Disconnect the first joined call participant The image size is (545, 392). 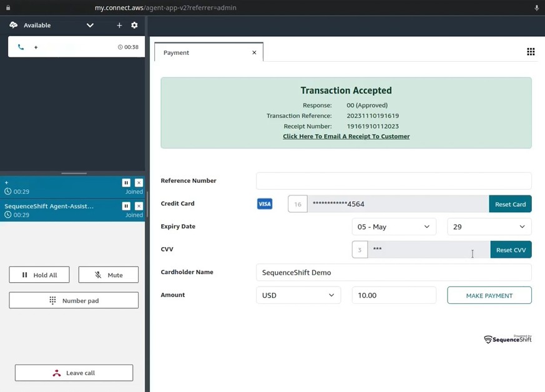[139, 182]
